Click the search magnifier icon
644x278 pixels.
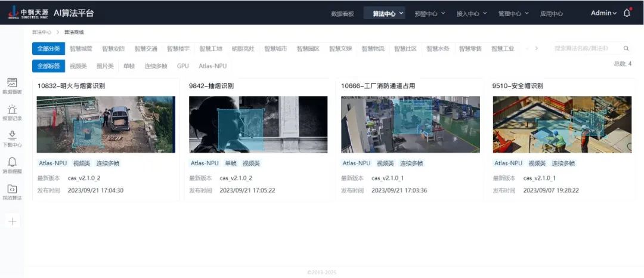tap(626, 48)
